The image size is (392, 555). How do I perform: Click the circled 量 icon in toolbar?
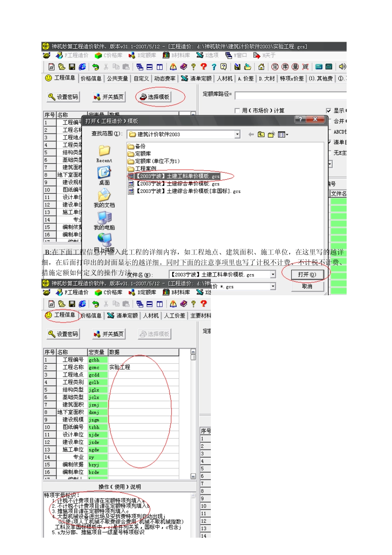pyautogui.click(x=295, y=67)
